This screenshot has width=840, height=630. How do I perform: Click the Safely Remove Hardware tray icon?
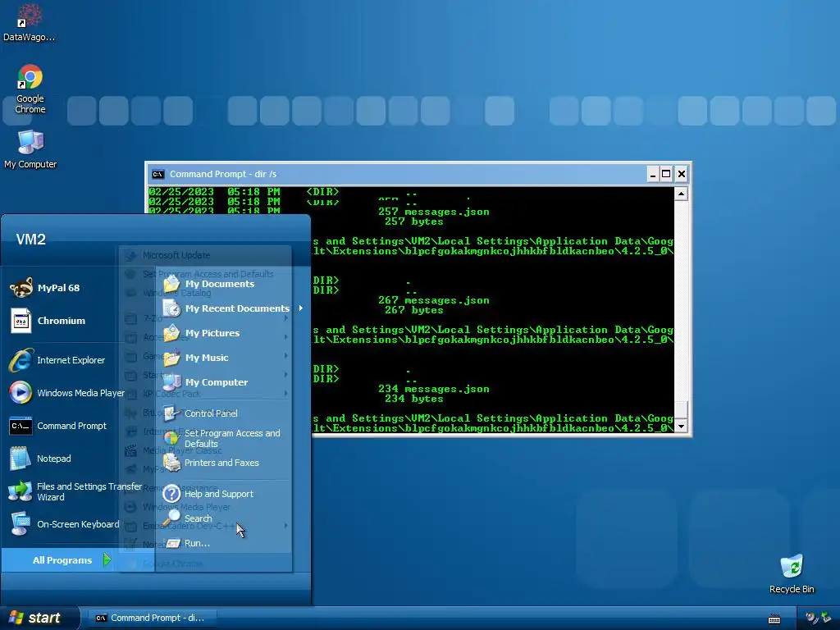pos(825,619)
